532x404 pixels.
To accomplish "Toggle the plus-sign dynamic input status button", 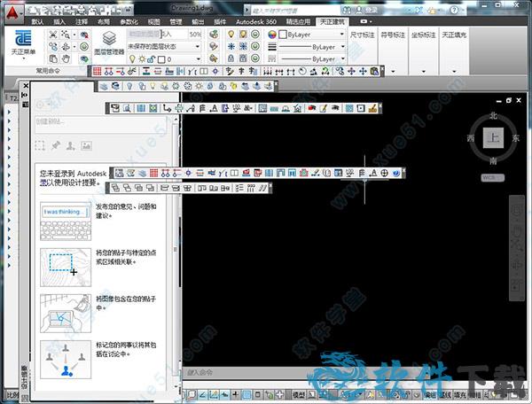I will point(236,395).
